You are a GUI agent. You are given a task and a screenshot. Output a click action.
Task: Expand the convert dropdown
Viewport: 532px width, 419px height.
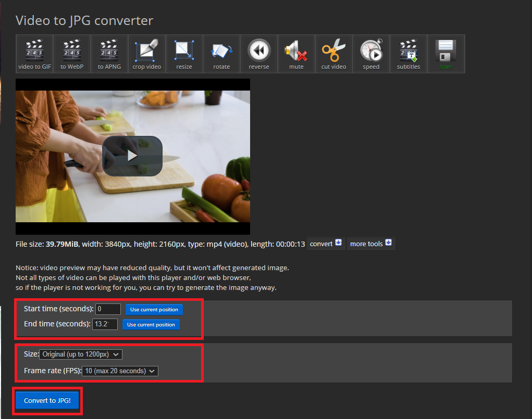pyautogui.click(x=325, y=243)
